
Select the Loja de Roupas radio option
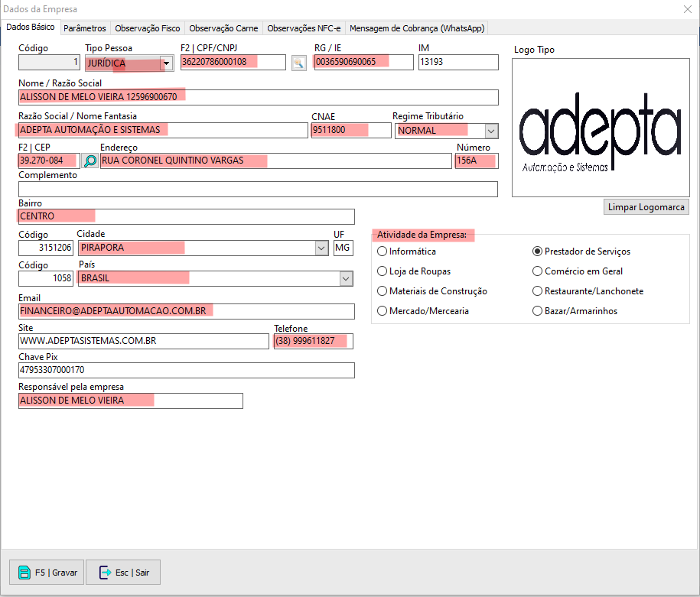point(383,271)
